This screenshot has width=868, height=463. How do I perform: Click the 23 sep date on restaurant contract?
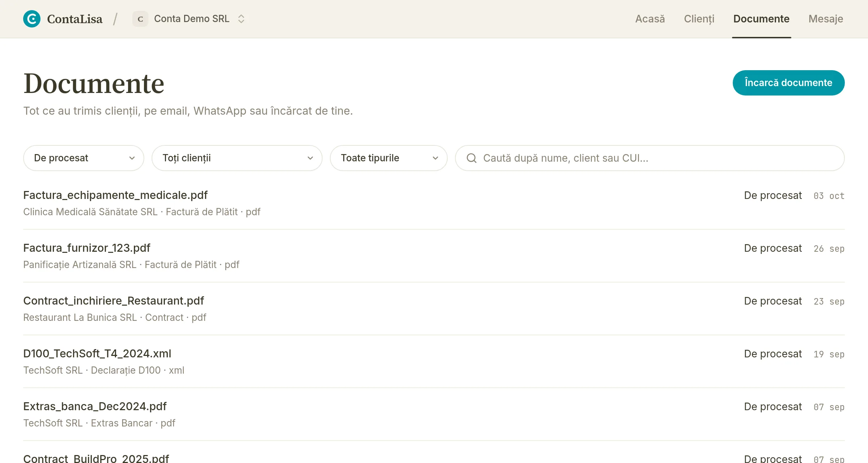point(829,302)
